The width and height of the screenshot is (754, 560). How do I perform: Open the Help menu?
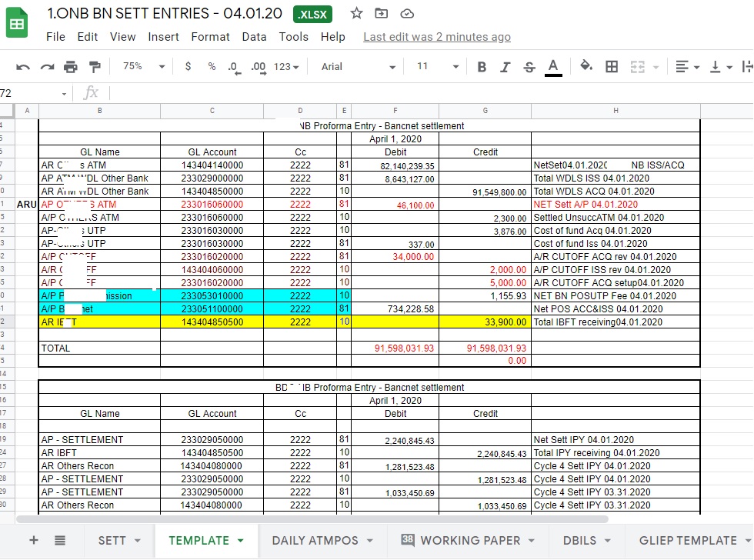pos(332,37)
